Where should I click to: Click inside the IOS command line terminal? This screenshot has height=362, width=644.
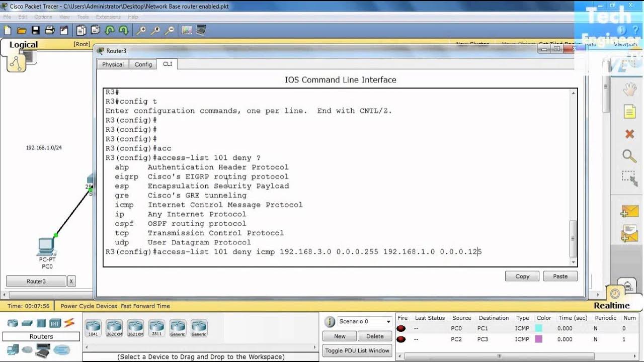pyautogui.click(x=337, y=177)
